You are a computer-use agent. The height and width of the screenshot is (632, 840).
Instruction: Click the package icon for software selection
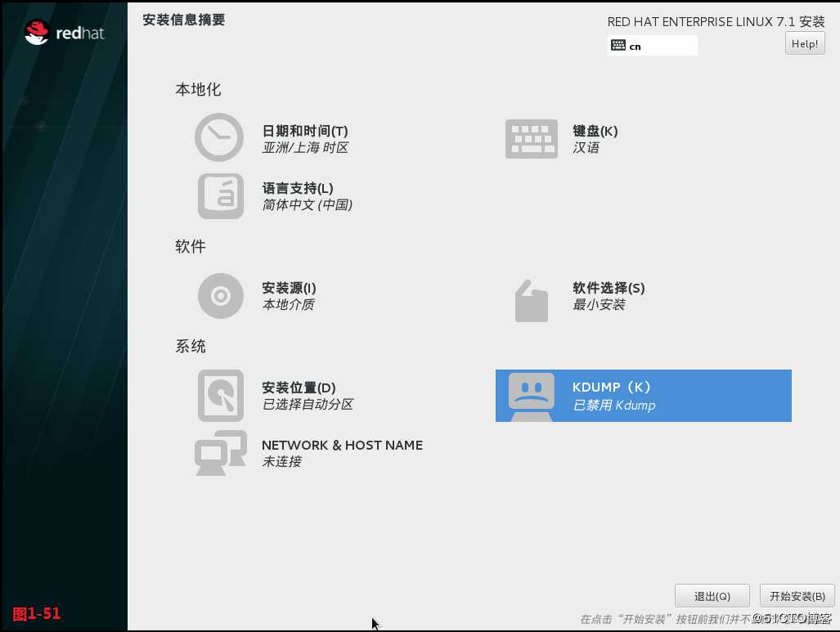pos(532,301)
